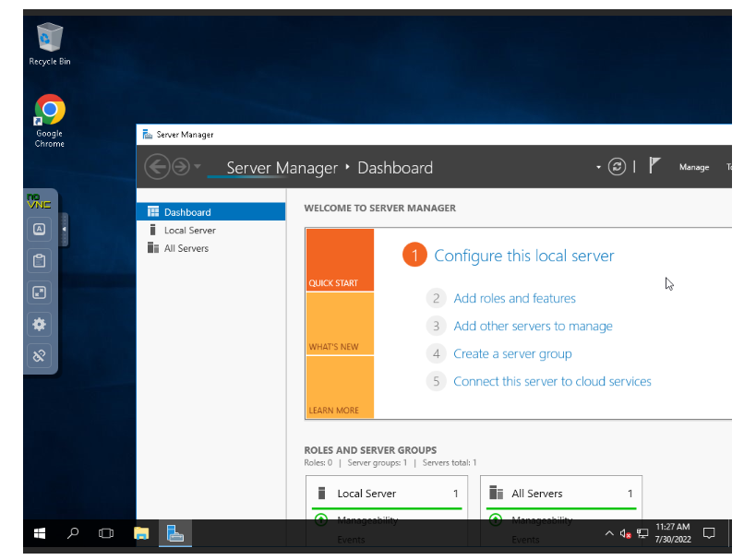Viewport: 756px width, 560px height.
Task: Select All Servers in the left navigation
Action: tap(186, 248)
